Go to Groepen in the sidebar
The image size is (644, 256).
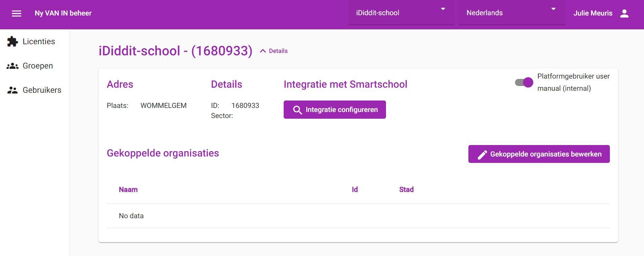click(x=35, y=66)
